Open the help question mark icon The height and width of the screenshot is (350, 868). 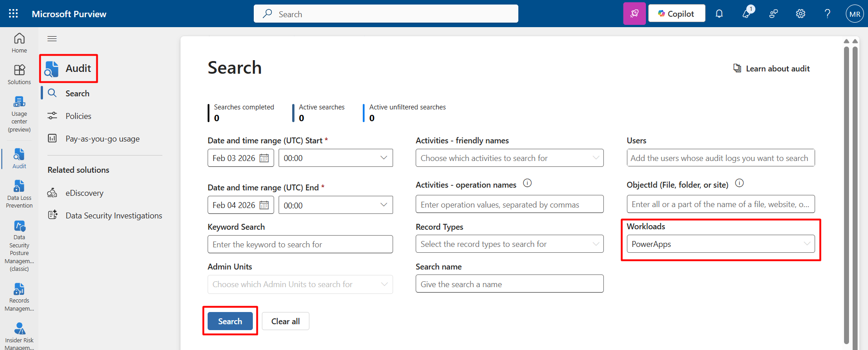(x=827, y=14)
